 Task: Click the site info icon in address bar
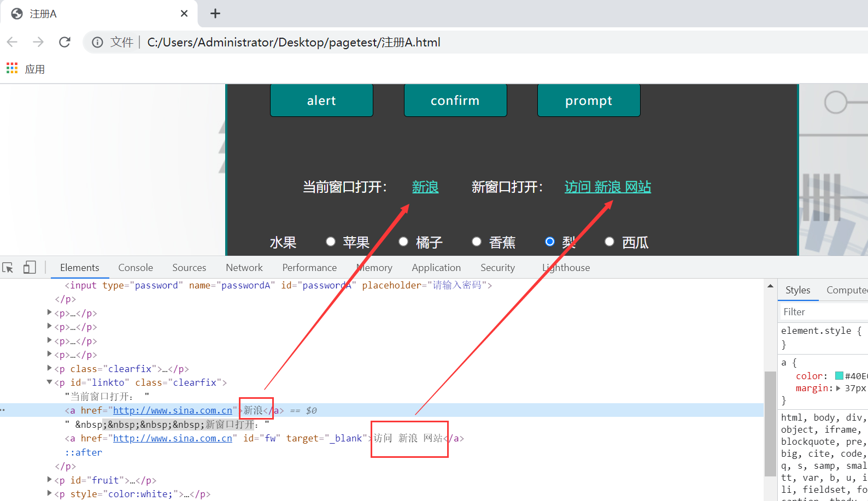pyautogui.click(x=97, y=42)
